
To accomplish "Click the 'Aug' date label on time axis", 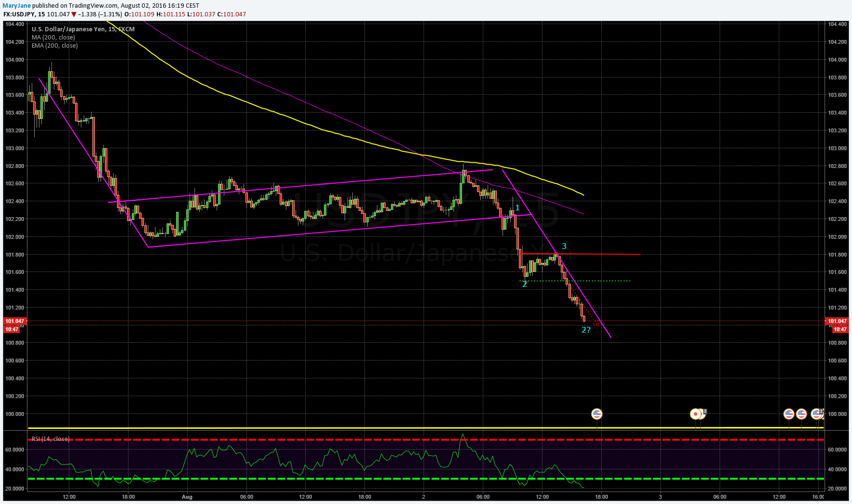I will coord(187,497).
